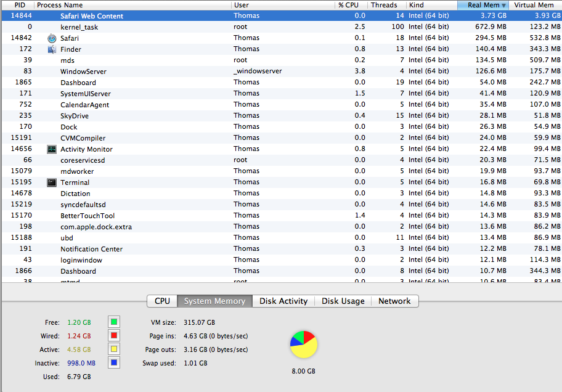Screen dimensions: 562x392
Task: Click the 8.00 GB total memory label
Action: [x=304, y=371]
